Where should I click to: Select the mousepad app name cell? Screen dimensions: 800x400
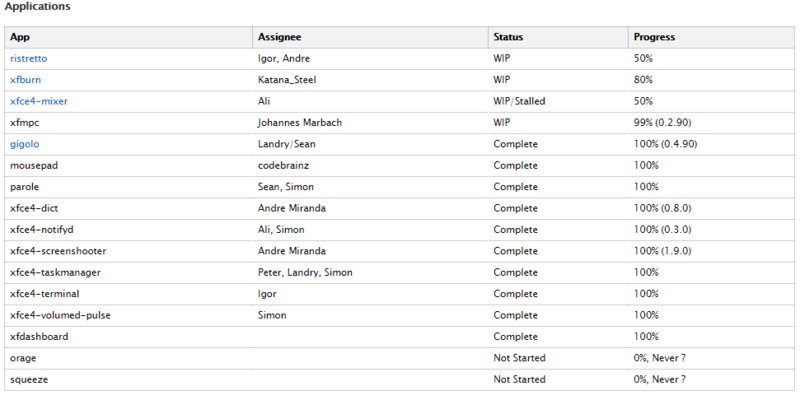[x=33, y=165]
